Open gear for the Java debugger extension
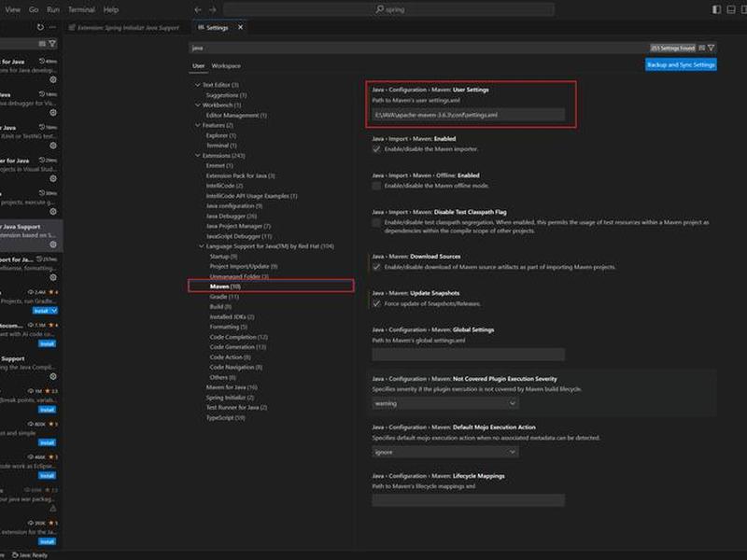The height and width of the screenshot is (560, 747). (53, 113)
